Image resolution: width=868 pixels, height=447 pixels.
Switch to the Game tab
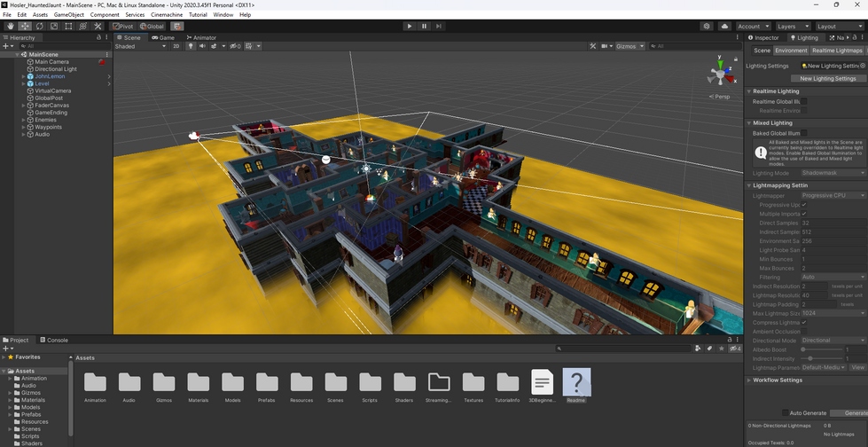[x=163, y=37]
